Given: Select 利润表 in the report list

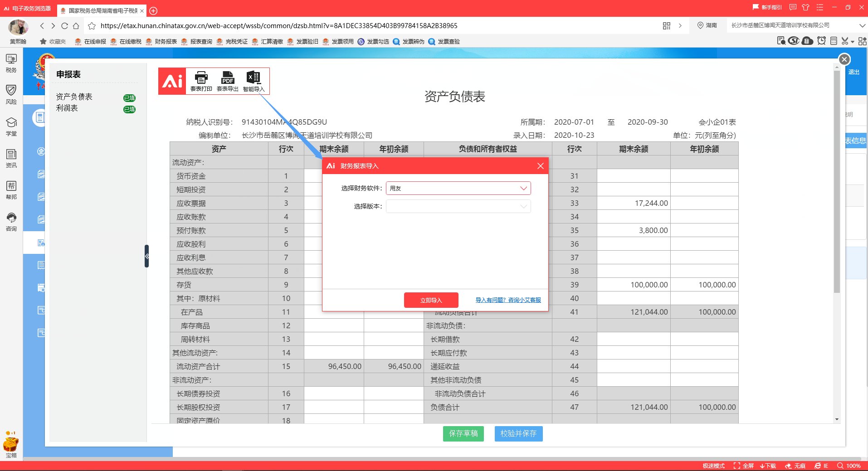Looking at the screenshot, I should 67,108.
